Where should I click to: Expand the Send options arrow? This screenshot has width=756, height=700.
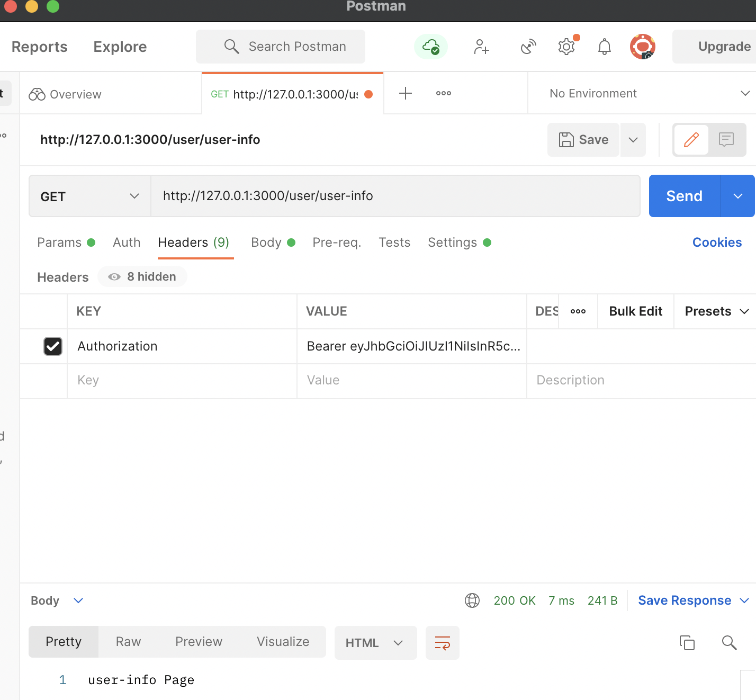(x=738, y=196)
